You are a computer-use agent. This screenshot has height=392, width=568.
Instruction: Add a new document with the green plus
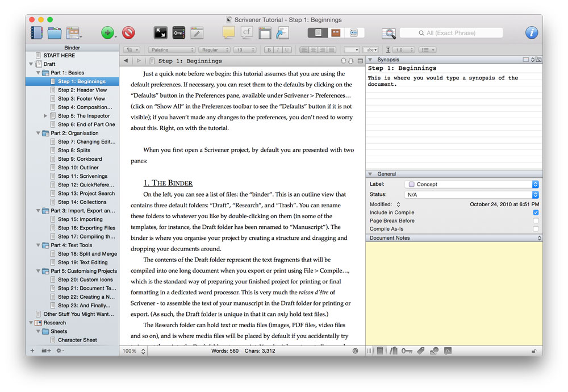pyautogui.click(x=107, y=33)
